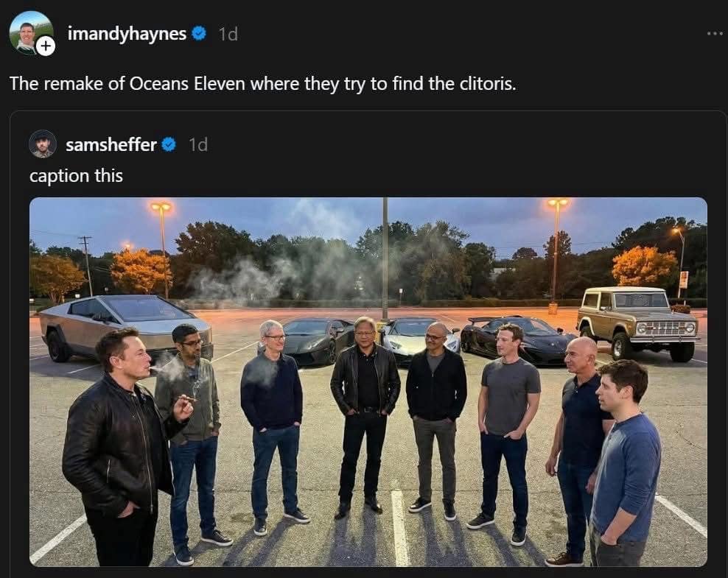Click the 1d timestamp beside imandyhaynes
Image resolution: width=728 pixels, height=578 pixels.
tap(228, 34)
